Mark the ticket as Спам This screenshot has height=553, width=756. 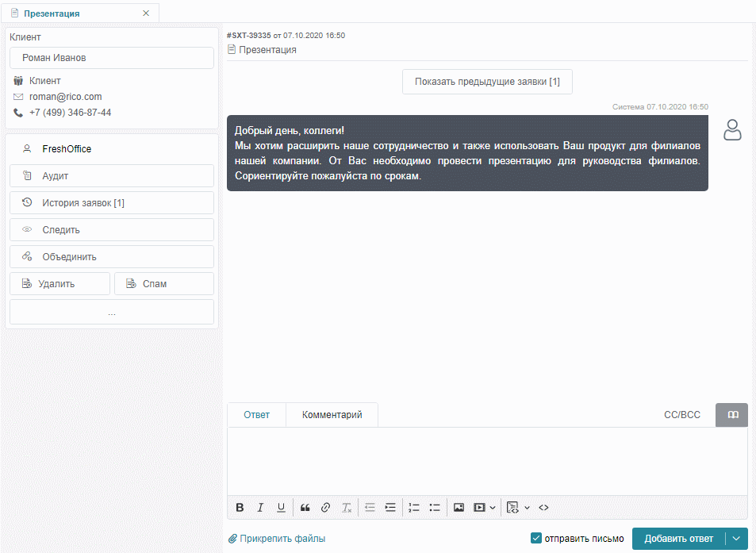point(164,284)
